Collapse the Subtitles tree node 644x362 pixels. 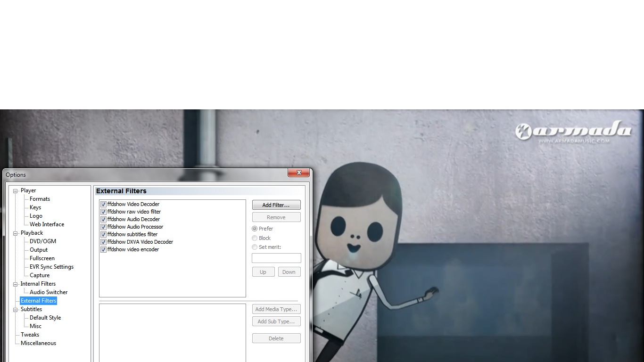[15, 310]
